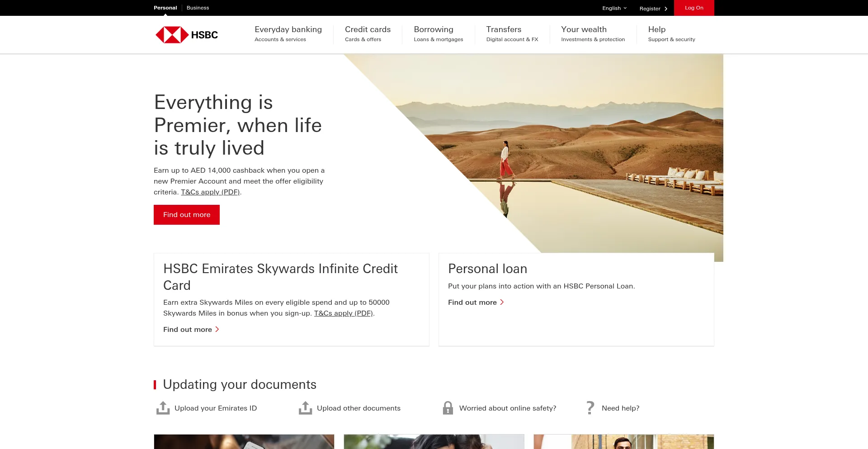Expand the Everyday banking menu

click(288, 34)
